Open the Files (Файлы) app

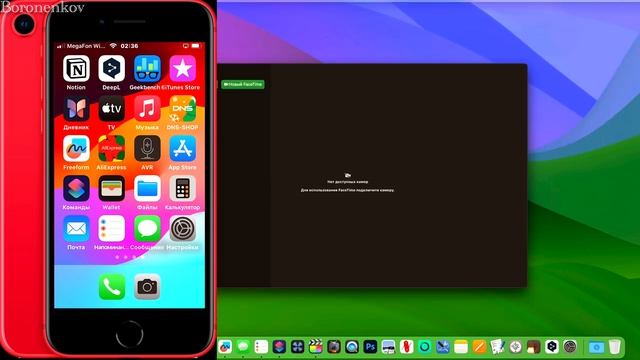tap(147, 189)
